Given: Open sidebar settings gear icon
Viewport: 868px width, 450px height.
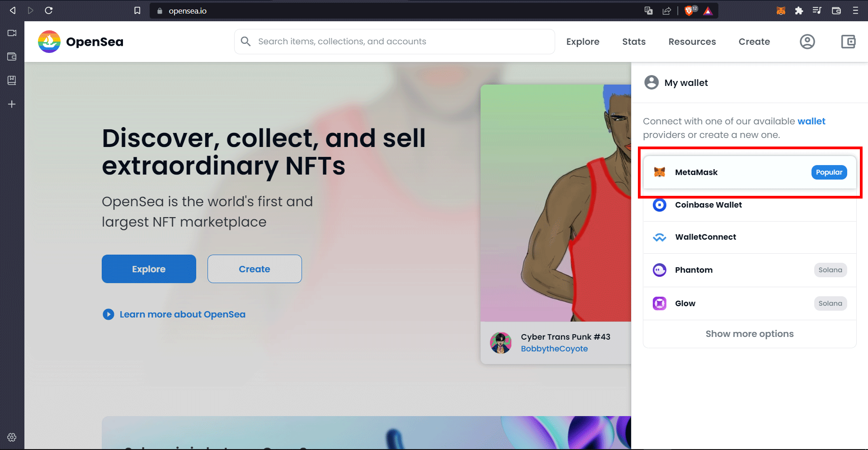Looking at the screenshot, I should point(12,437).
